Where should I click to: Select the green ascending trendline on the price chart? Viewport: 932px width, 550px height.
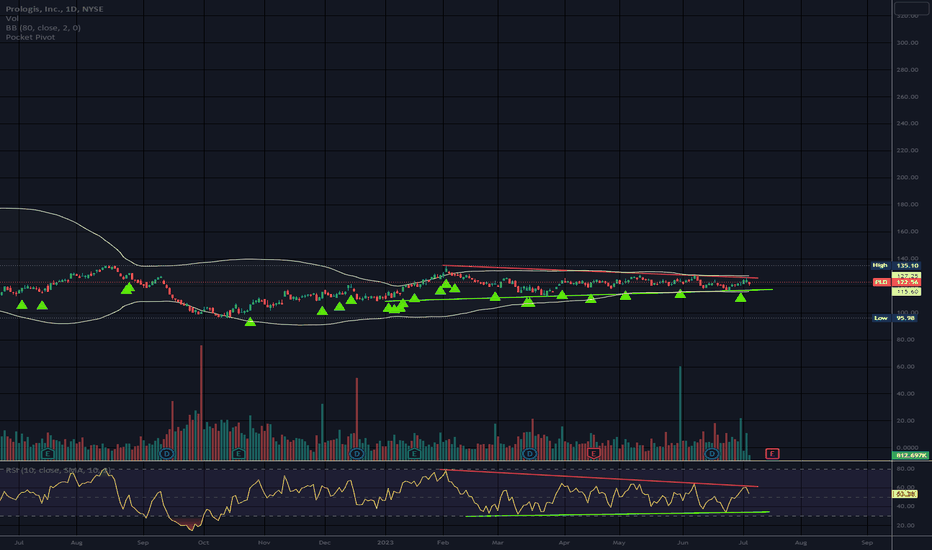[580, 295]
